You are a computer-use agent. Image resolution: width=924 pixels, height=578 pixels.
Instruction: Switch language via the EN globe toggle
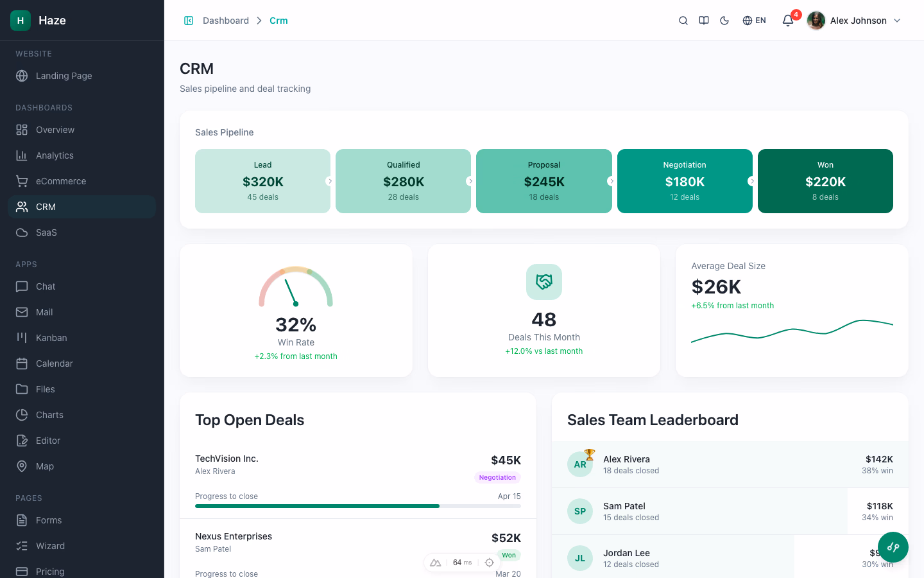point(754,21)
